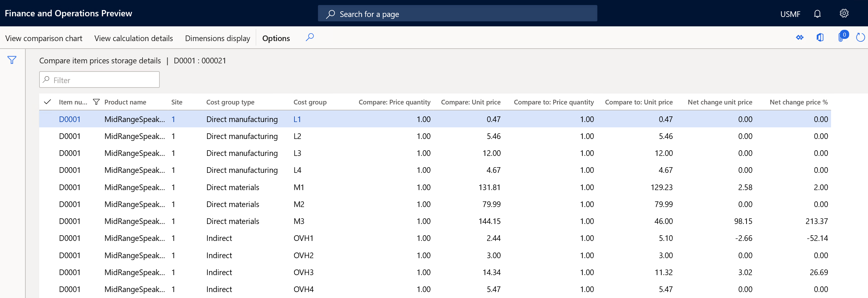Refresh the page using the circular arrow
Image resolution: width=868 pixels, height=298 pixels.
[x=860, y=37]
